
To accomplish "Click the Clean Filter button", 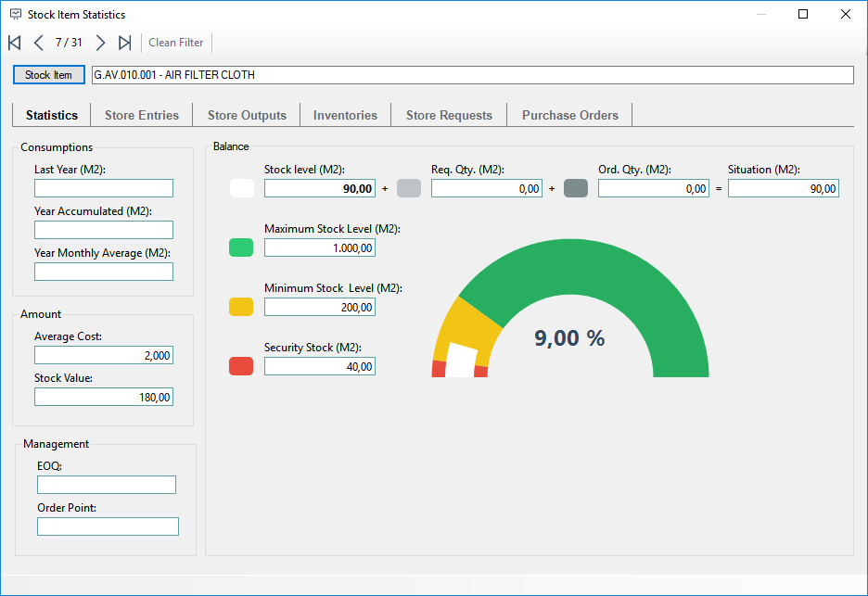I will (x=176, y=43).
